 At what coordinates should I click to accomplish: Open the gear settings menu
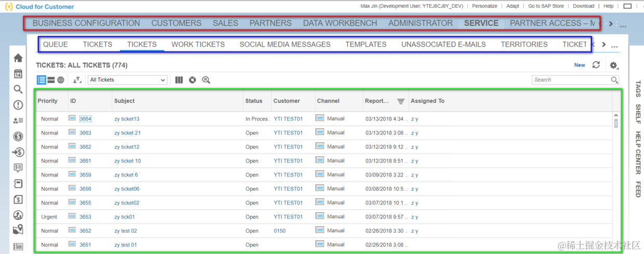tap(614, 65)
